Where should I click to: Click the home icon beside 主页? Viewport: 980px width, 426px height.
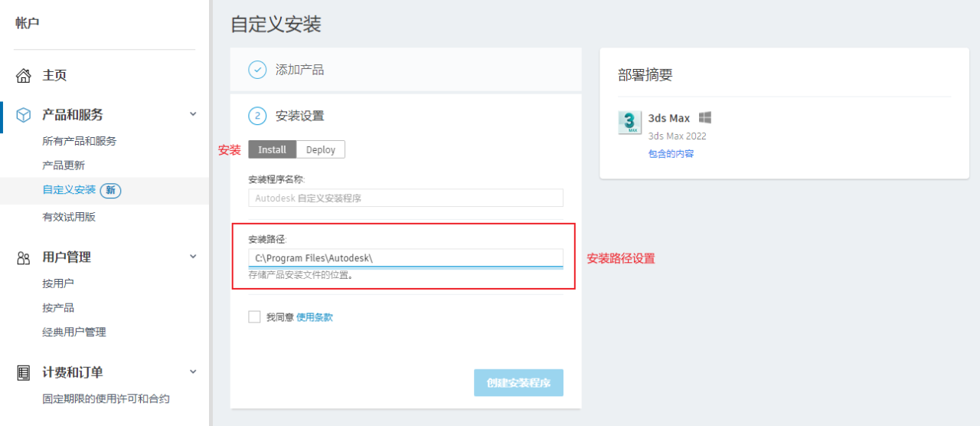tap(24, 75)
